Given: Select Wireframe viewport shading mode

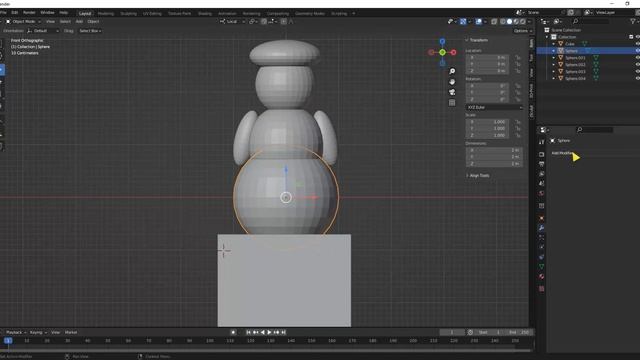Looking at the screenshot, I should click(x=503, y=21).
